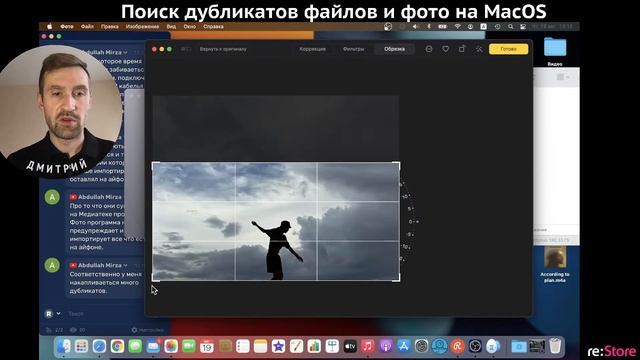This screenshot has width=640, height=360.
Task: Apply auto-enhance magic wand
Action: click(479, 49)
